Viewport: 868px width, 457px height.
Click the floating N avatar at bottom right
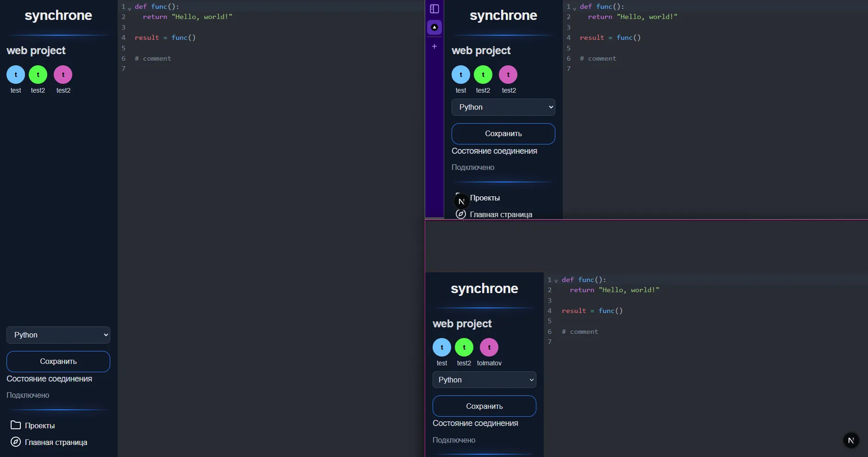(x=850, y=440)
